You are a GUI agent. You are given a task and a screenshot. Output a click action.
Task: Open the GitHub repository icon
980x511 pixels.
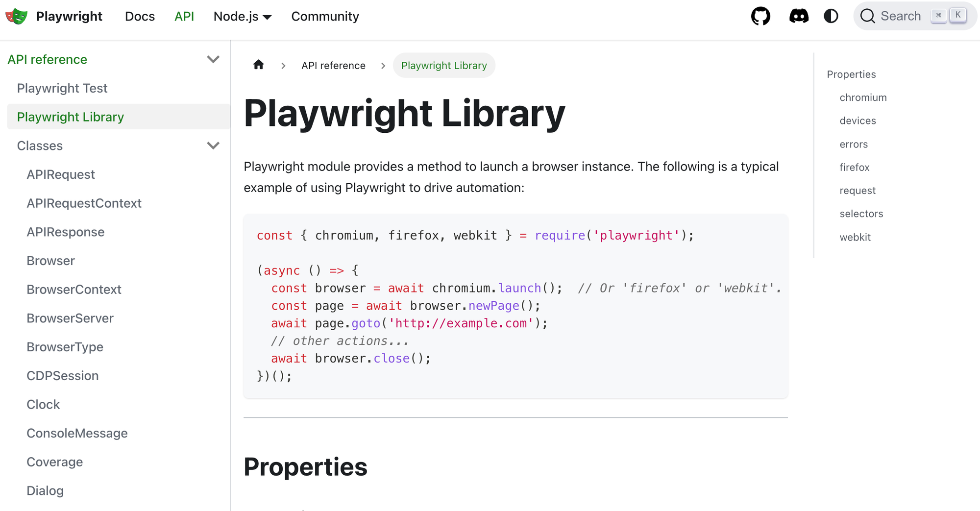[760, 16]
